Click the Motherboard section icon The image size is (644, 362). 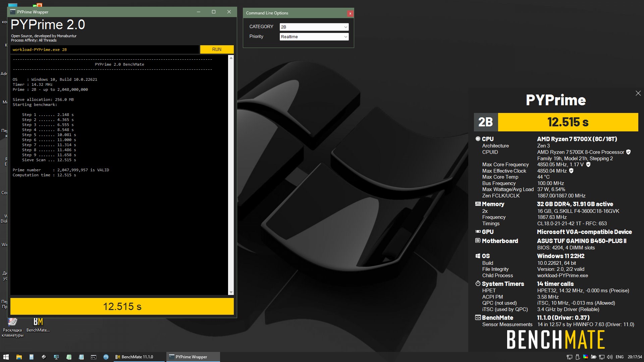tap(478, 241)
